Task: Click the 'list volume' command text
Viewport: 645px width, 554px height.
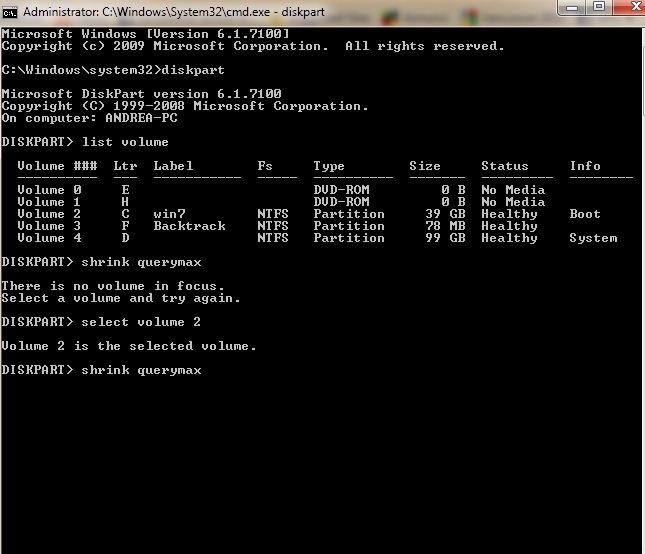Action: (125, 142)
